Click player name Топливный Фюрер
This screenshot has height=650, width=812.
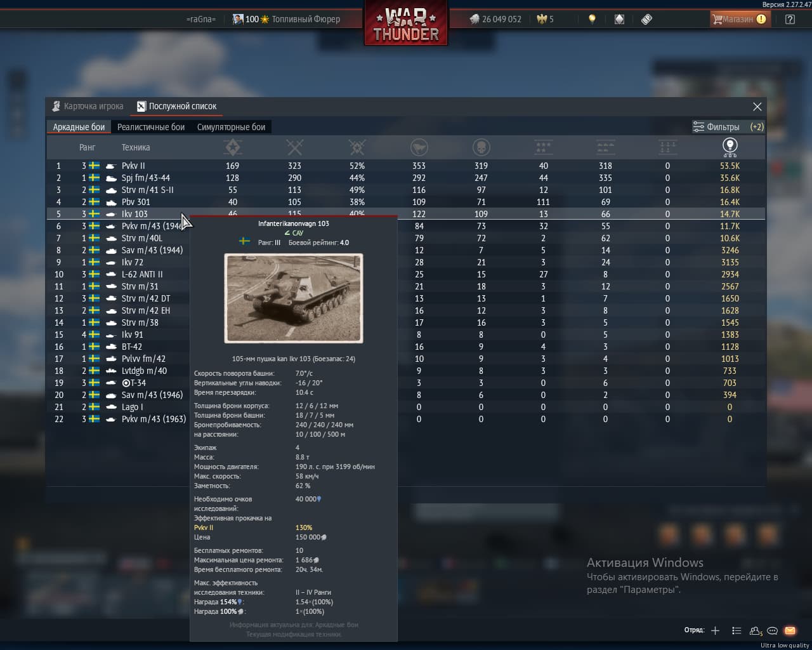pyautogui.click(x=306, y=19)
